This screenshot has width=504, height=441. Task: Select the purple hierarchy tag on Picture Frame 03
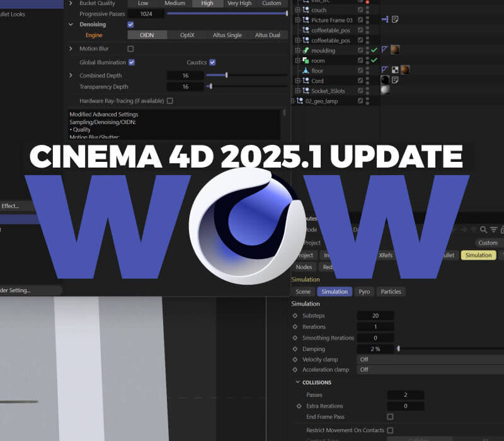point(385,20)
